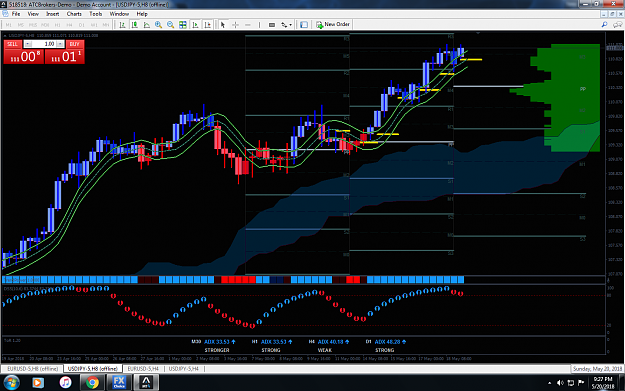Image resolution: width=625 pixels, height=391 pixels.
Task: Switch to USDJPY-5,H4 chart tab
Action: (183, 369)
